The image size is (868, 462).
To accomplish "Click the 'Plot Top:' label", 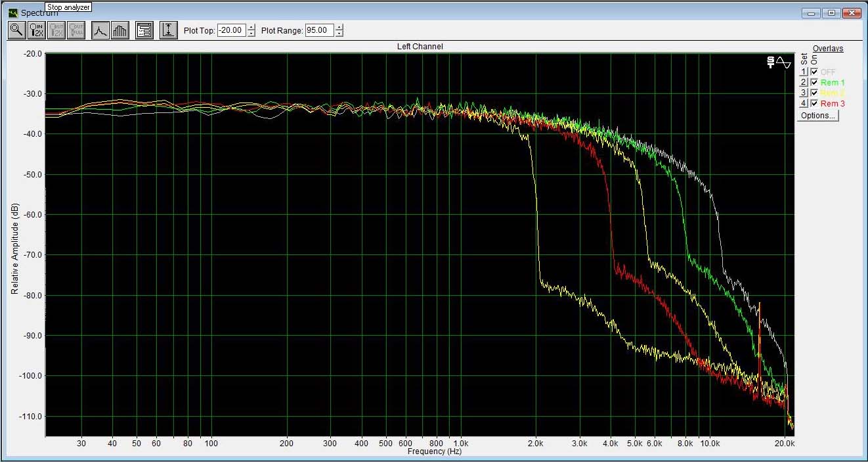I will point(199,30).
